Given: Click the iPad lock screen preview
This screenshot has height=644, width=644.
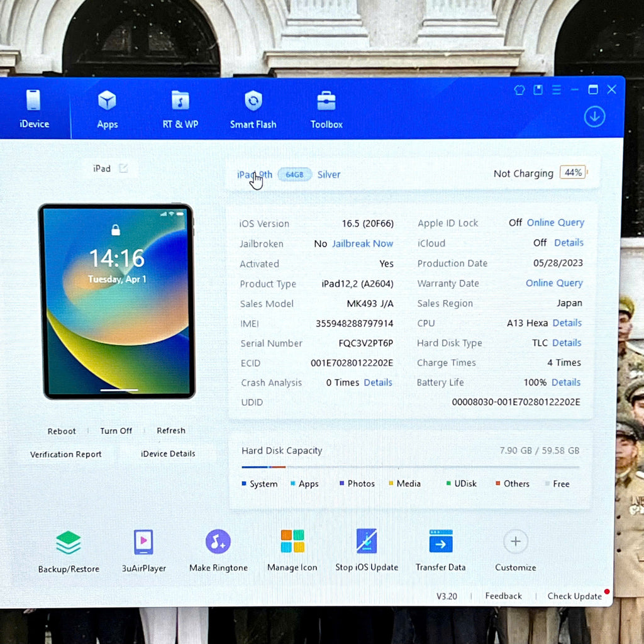Looking at the screenshot, I should click(116, 301).
